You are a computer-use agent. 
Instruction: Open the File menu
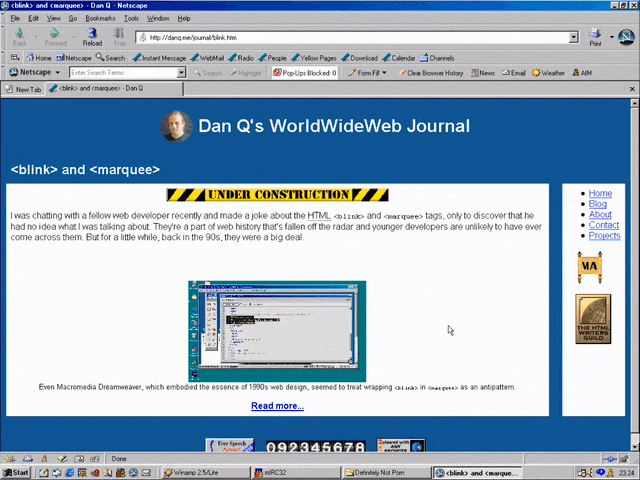click(x=15, y=18)
